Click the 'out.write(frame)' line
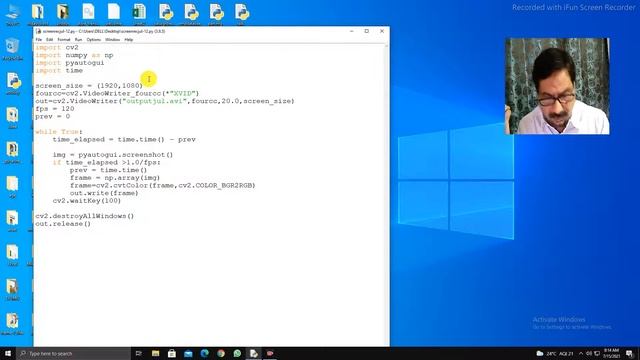The height and width of the screenshot is (360, 640). [x=104, y=193]
